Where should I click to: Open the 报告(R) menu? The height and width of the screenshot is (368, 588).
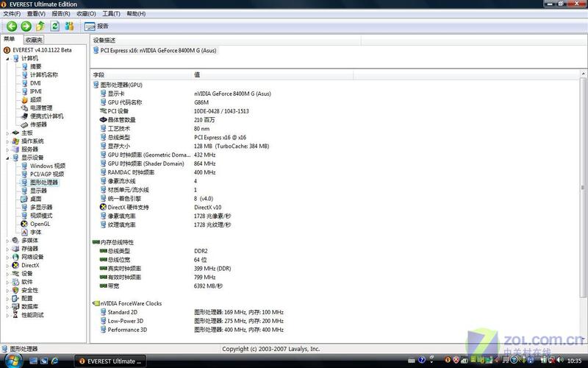(x=61, y=13)
